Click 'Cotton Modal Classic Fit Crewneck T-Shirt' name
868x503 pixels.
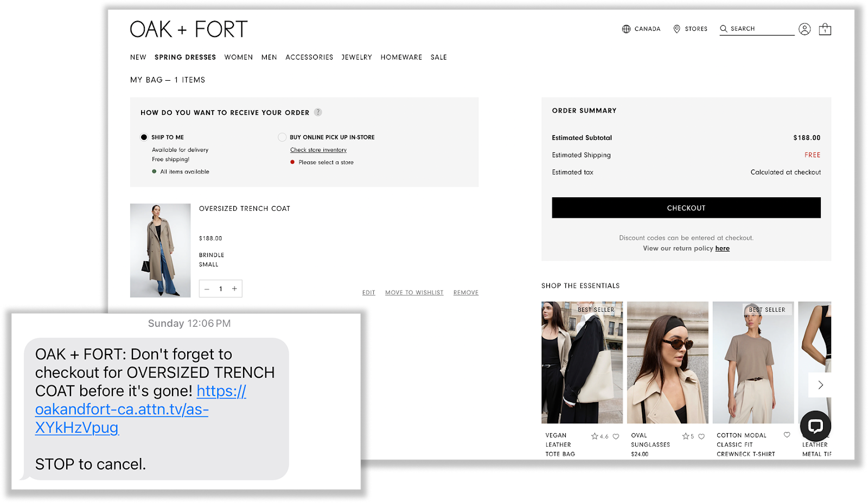[x=746, y=444]
